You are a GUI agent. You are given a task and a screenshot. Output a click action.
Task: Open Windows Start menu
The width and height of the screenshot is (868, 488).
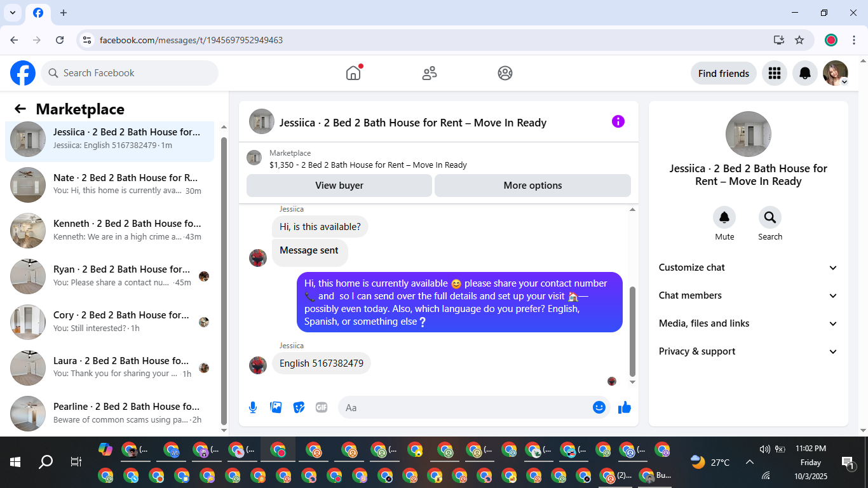pos(15,462)
